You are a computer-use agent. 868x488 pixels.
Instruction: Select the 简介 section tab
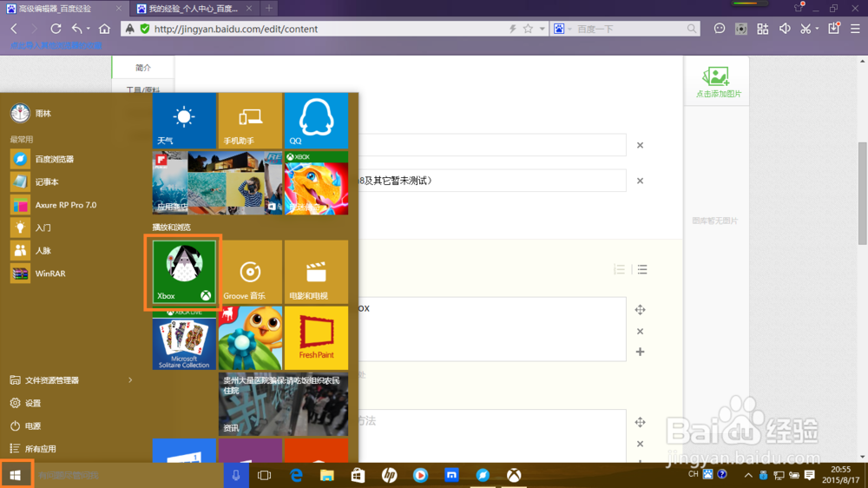(143, 68)
